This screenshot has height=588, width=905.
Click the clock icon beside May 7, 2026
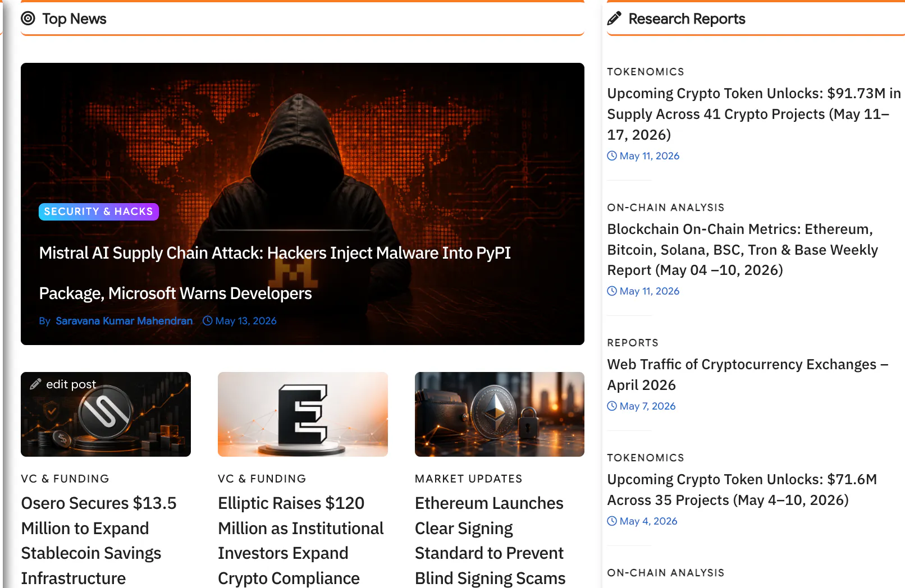(612, 406)
